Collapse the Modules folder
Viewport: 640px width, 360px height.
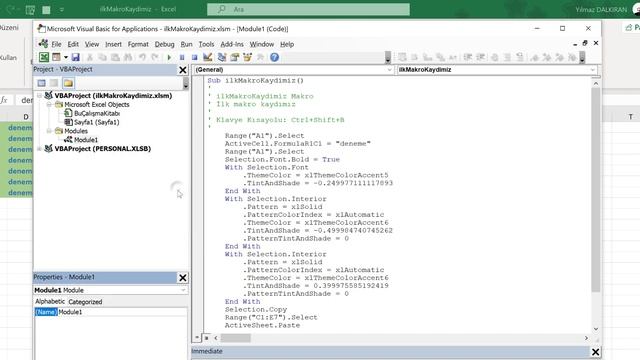point(49,131)
